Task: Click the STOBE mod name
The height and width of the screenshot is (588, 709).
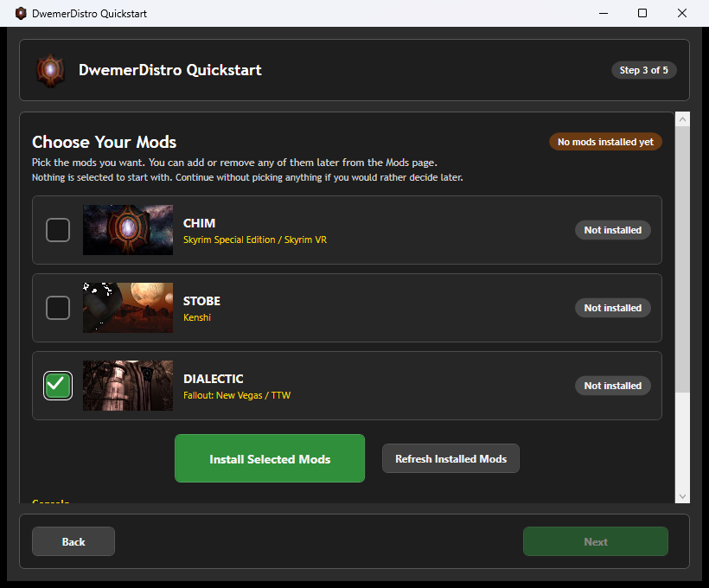Action: [201, 301]
